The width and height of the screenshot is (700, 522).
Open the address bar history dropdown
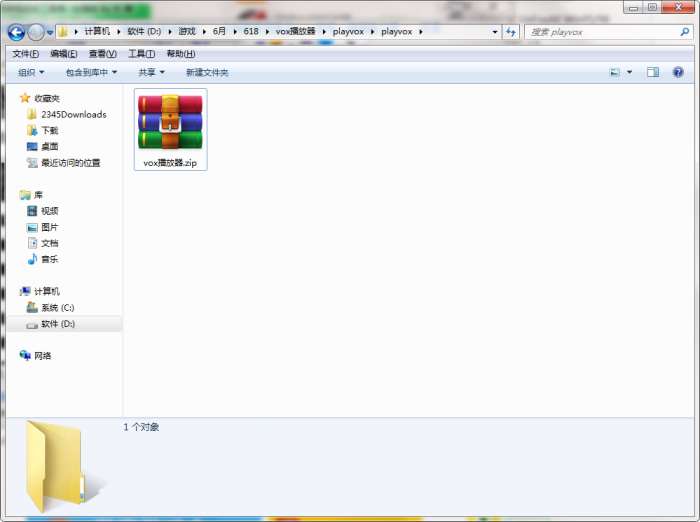(x=495, y=32)
